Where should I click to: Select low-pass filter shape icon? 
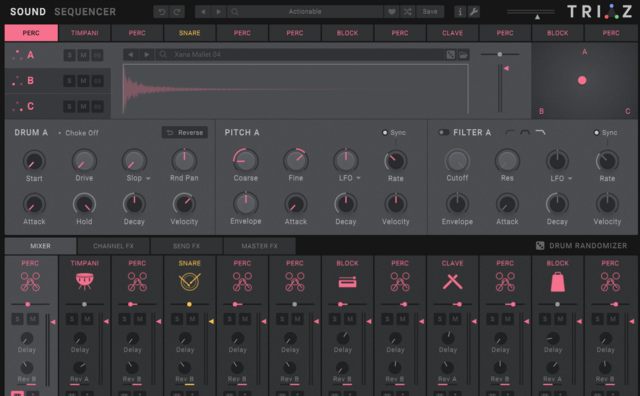540,132
